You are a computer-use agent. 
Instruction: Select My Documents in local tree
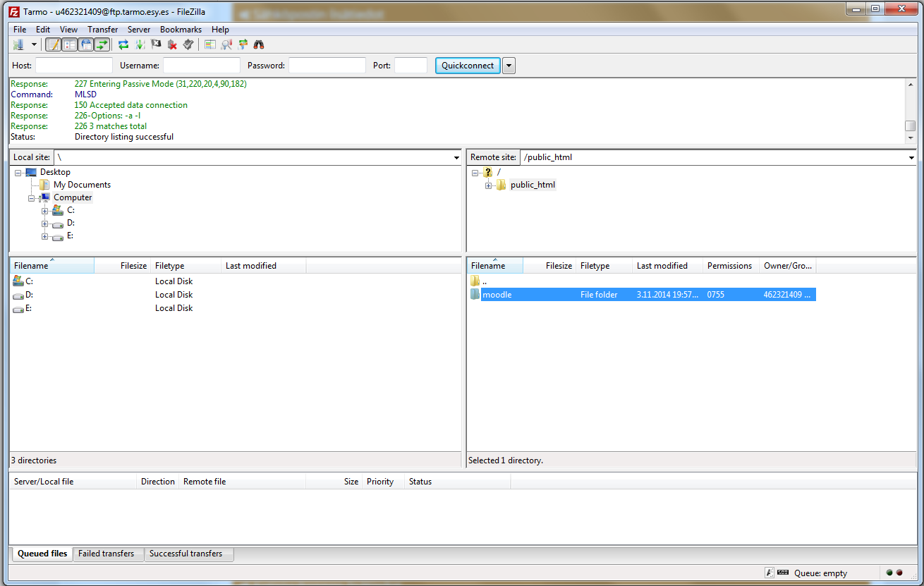coord(82,185)
